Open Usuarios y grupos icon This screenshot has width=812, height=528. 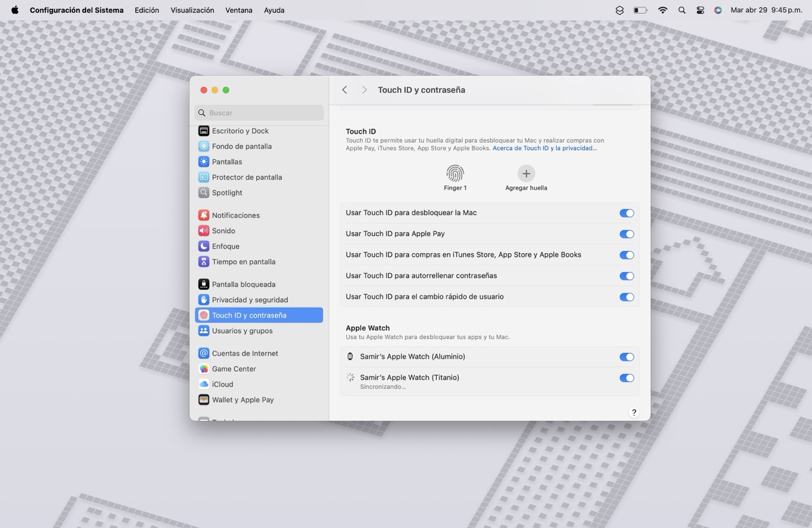click(204, 331)
